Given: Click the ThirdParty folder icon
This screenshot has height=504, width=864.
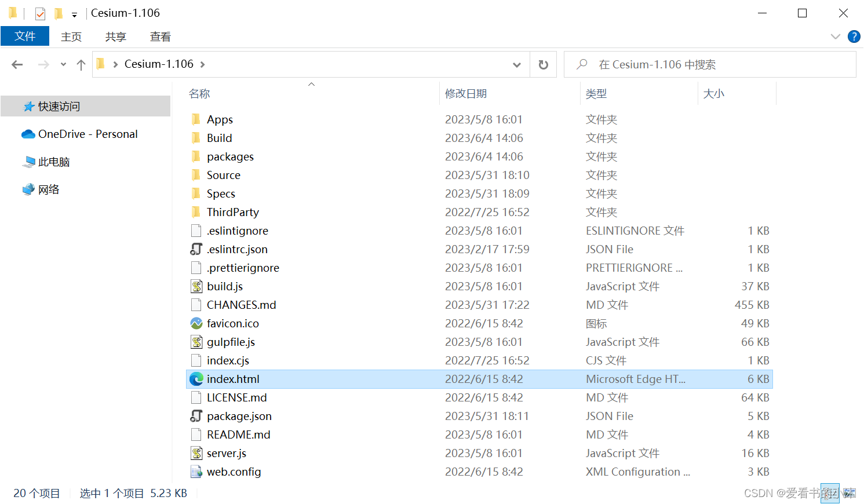Looking at the screenshot, I should point(196,212).
